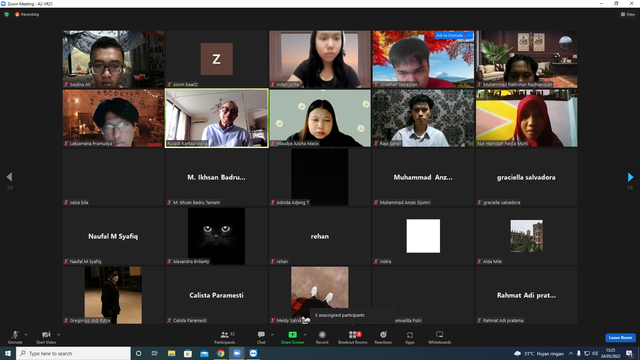The width and height of the screenshot is (640, 360).
Task: Open Whiteboards
Action: 440,337
